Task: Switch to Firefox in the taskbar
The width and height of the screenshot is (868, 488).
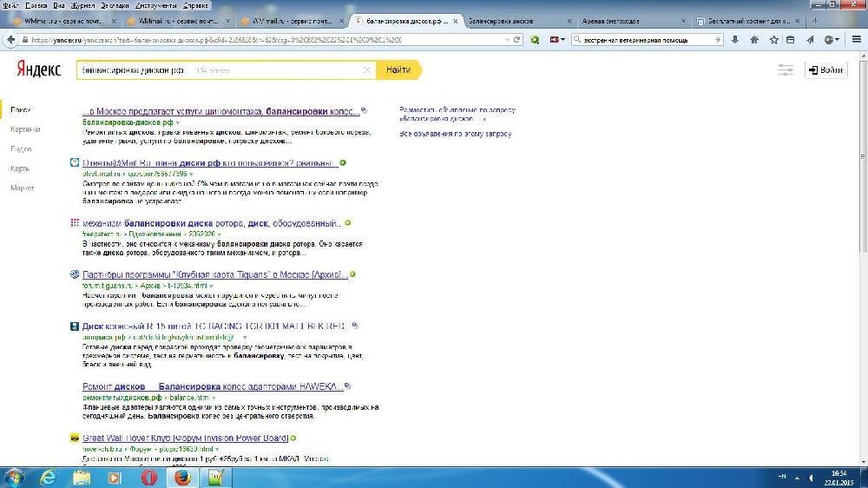Action: 182,478
